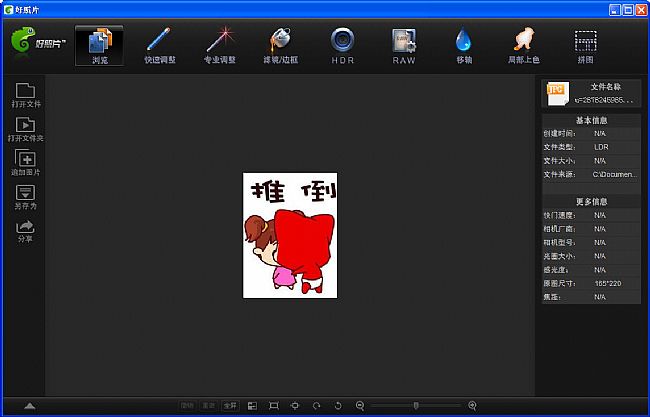Expand the bottom panel with up arrow

click(x=30, y=405)
